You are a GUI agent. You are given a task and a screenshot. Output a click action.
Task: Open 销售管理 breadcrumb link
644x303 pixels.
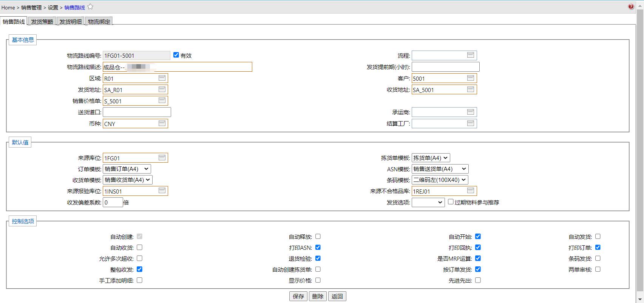click(31, 8)
